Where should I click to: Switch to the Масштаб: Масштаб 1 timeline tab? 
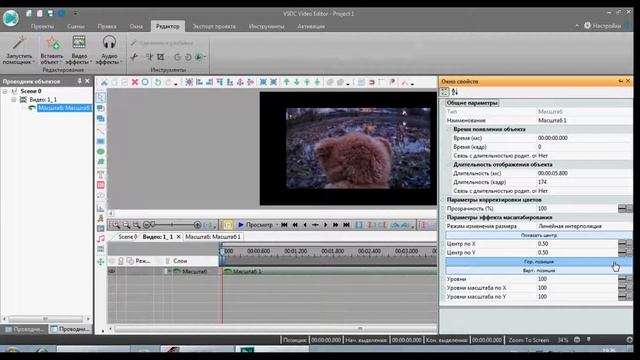pos(213,237)
